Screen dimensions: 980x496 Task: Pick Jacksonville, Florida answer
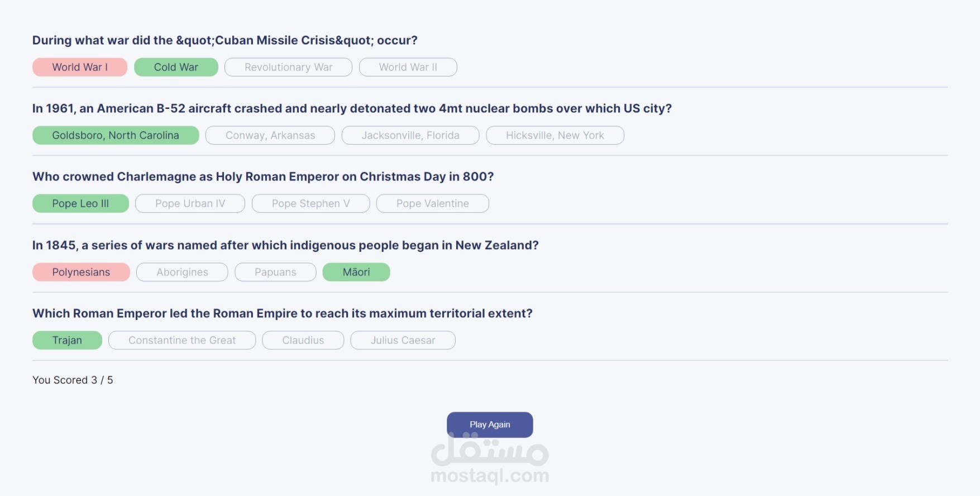pyautogui.click(x=410, y=135)
